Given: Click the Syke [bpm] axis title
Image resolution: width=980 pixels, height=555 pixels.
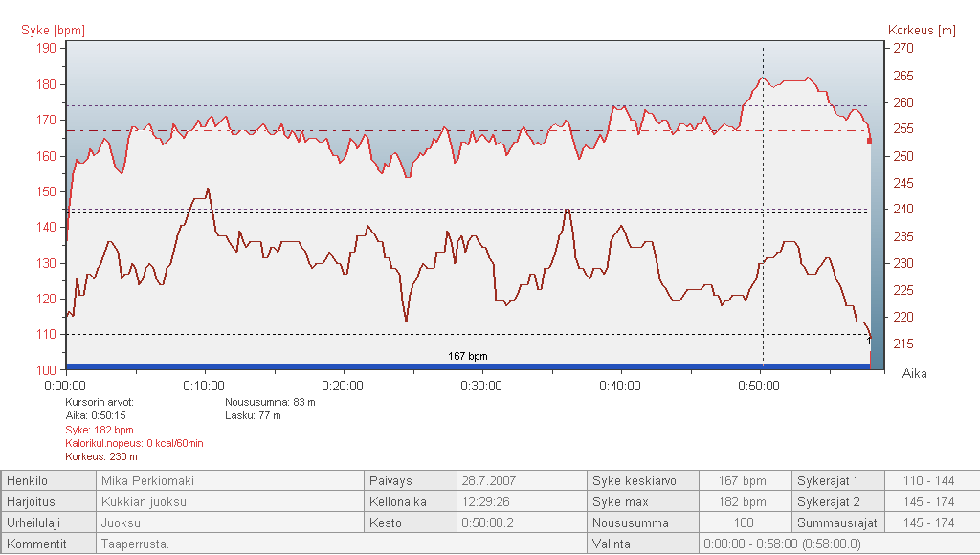Looking at the screenshot, I should pyautogui.click(x=53, y=31).
